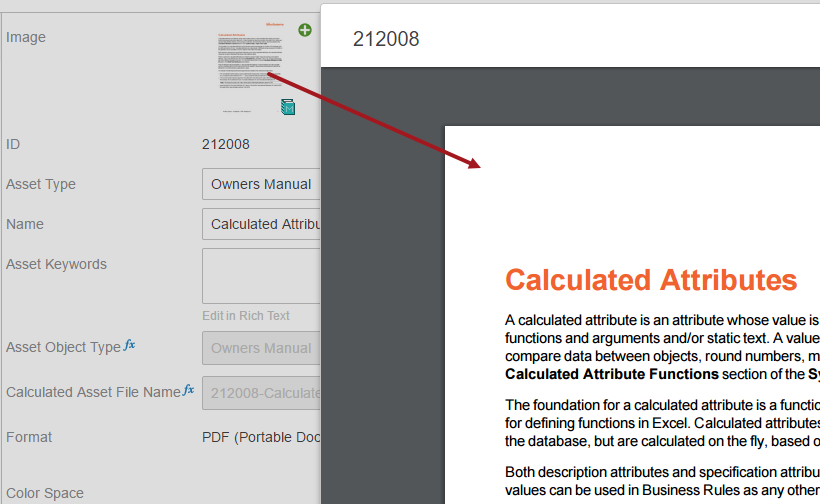820x504 pixels.
Task: Click the Calculated Asset File Name label
Action: tap(93, 392)
